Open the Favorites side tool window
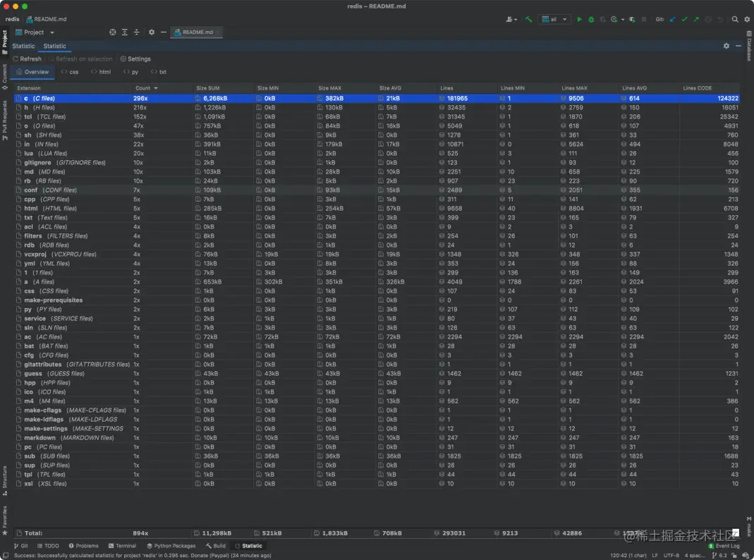 [5, 520]
